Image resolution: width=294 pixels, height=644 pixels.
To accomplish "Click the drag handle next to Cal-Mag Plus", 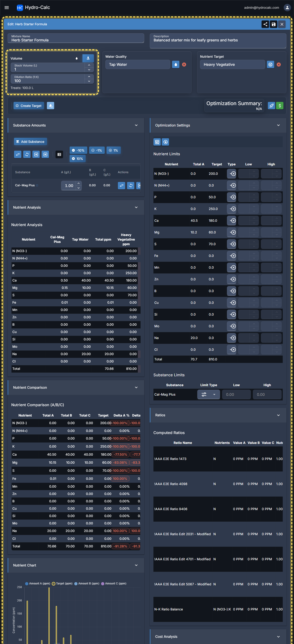I will click(37, 186).
